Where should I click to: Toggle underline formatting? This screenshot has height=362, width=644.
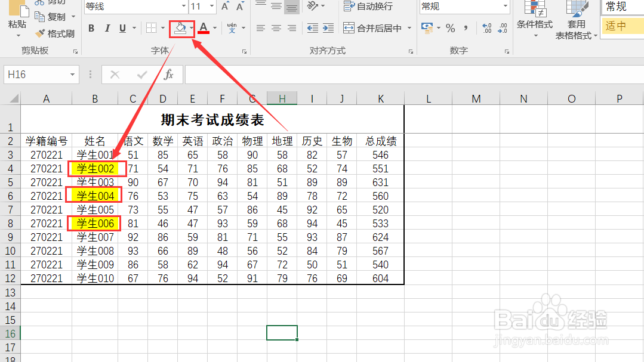coord(122,28)
